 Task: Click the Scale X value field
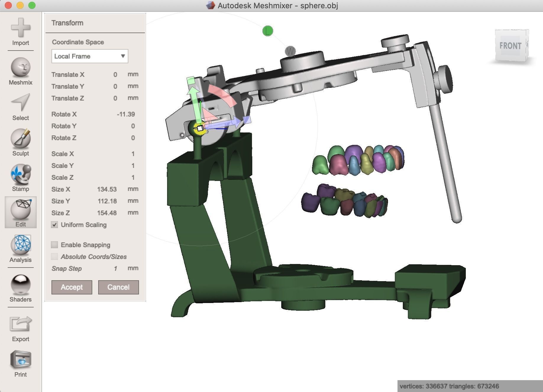coord(133,154)
